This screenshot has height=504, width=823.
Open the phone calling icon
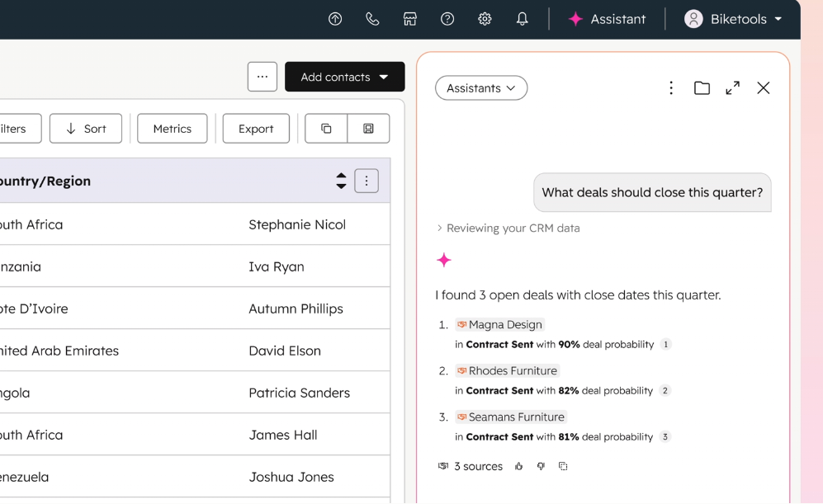372,20
